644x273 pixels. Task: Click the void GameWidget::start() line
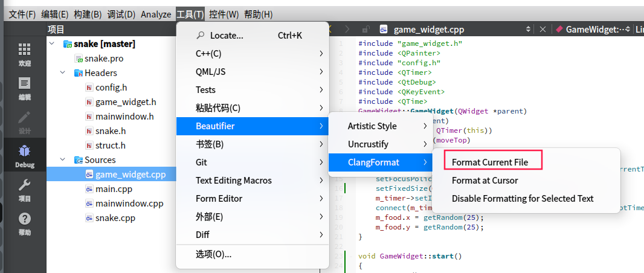410,256
